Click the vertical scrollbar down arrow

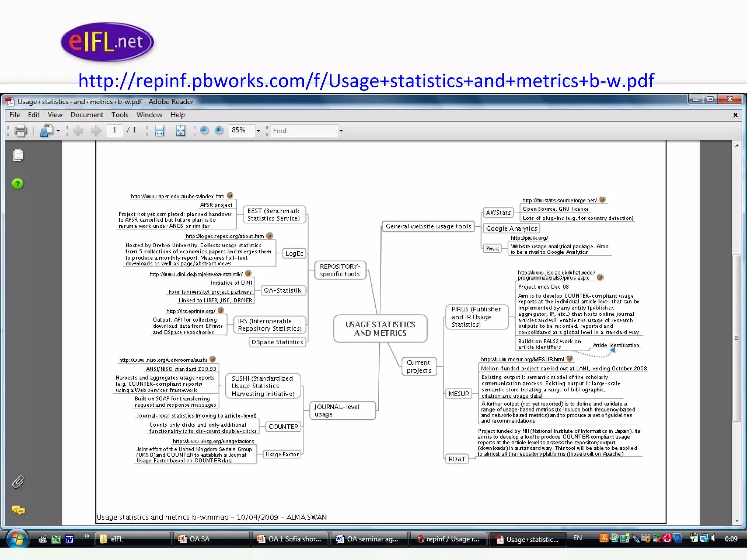[737, 521]
